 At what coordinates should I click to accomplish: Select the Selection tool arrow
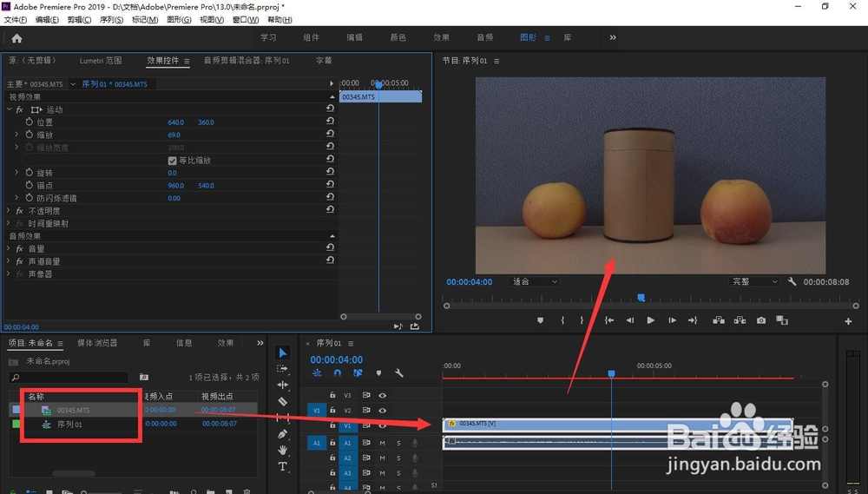[282, 352]
